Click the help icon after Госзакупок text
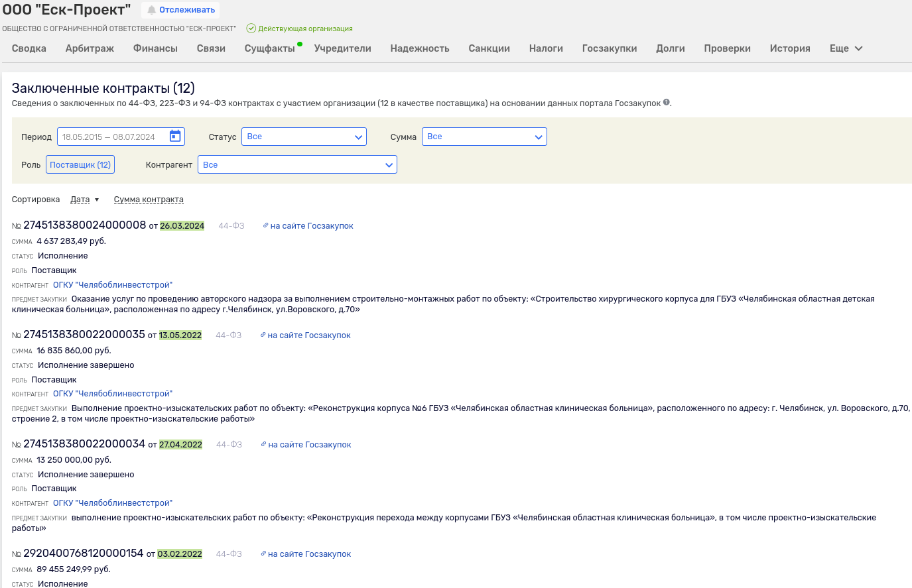 667,102
